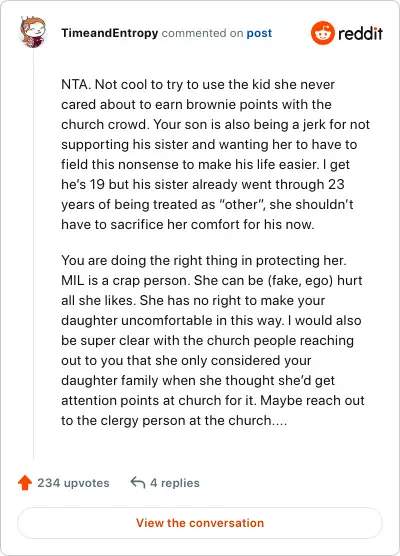The image size is (400, 556).
Task: Click the paragraph starting "You are doing"
Action: pyautogui.click(x=213, y=340)
